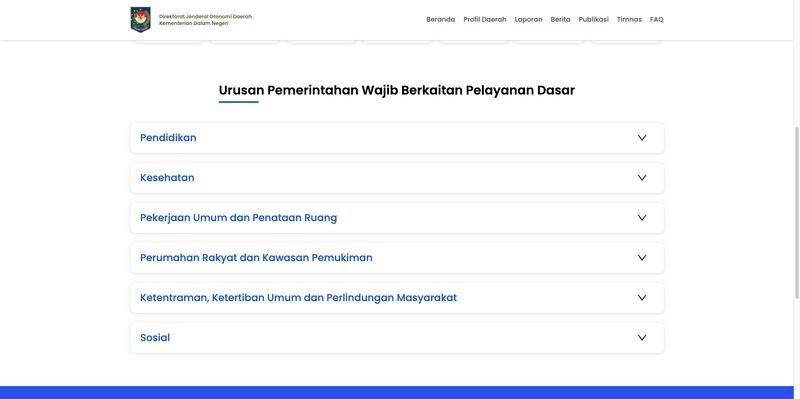Select Pendidikan accordion title

pyautogui.click(x=168, y=138)
